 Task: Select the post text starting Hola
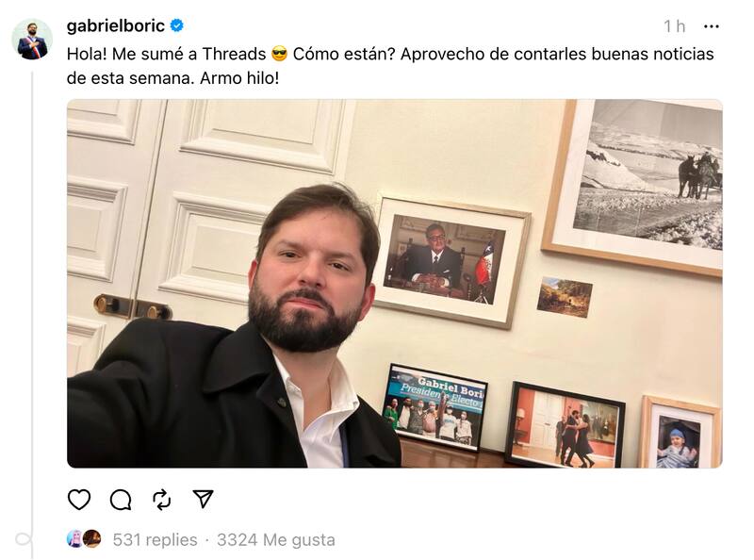pyautogui.click(x=390, y=66)
